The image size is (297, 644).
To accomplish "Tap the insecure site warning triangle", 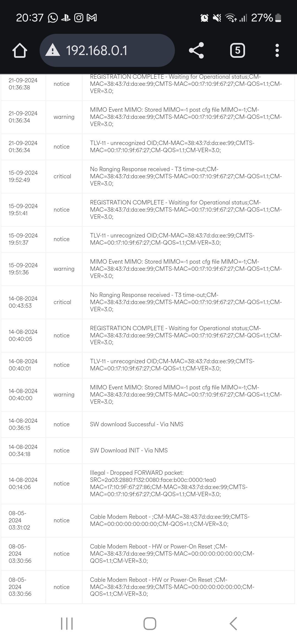I will coord(53,50).
